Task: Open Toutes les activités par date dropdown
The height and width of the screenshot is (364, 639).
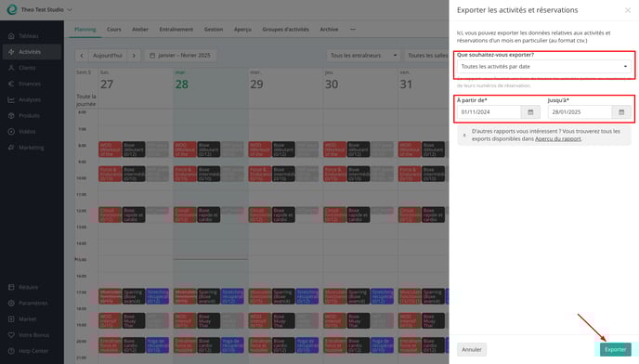Action: 543,67
